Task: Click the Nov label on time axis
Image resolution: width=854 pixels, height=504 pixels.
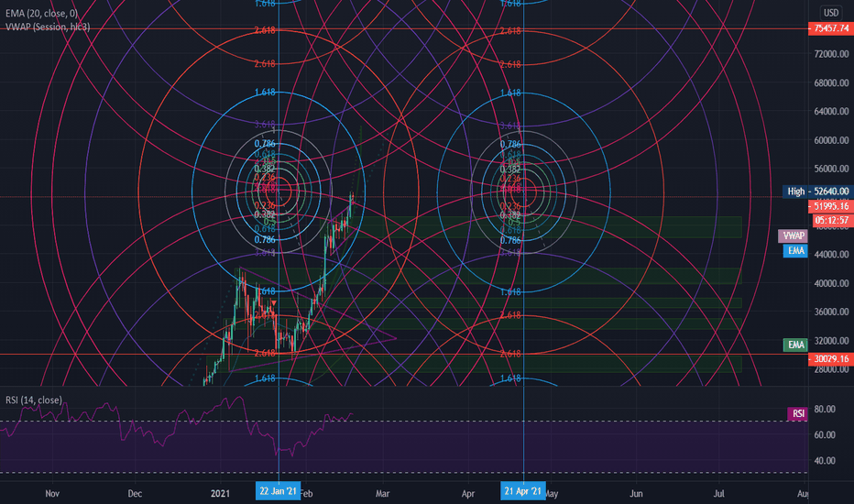Action: [52, 493]
